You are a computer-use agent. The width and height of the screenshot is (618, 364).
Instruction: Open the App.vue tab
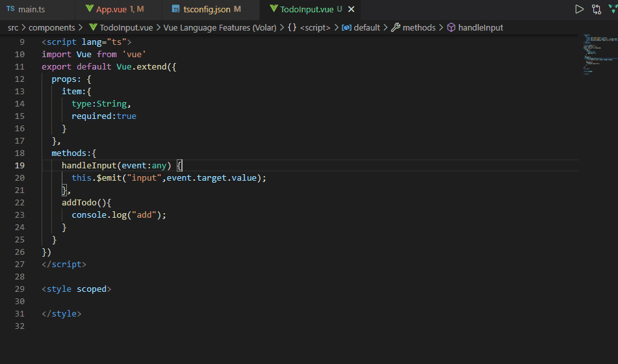[114, 9]
